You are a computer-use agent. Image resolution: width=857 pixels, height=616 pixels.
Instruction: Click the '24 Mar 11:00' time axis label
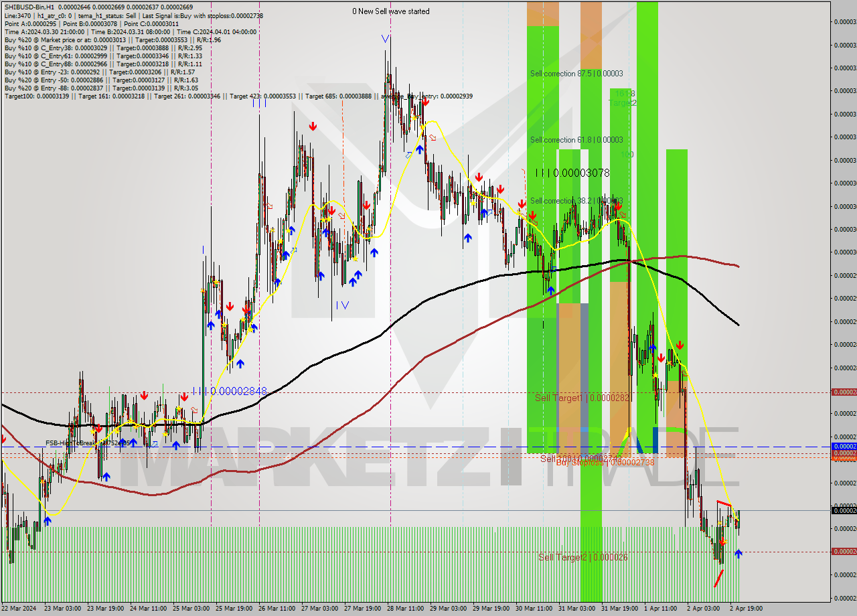pyautogui.click(x=149, y=609)
